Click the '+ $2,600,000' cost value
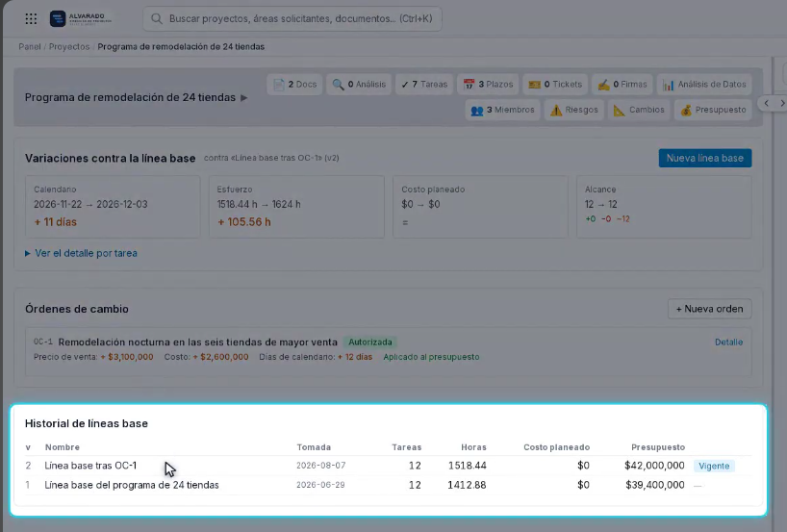This screenshot has height=532, width=787. pos(221,357)
